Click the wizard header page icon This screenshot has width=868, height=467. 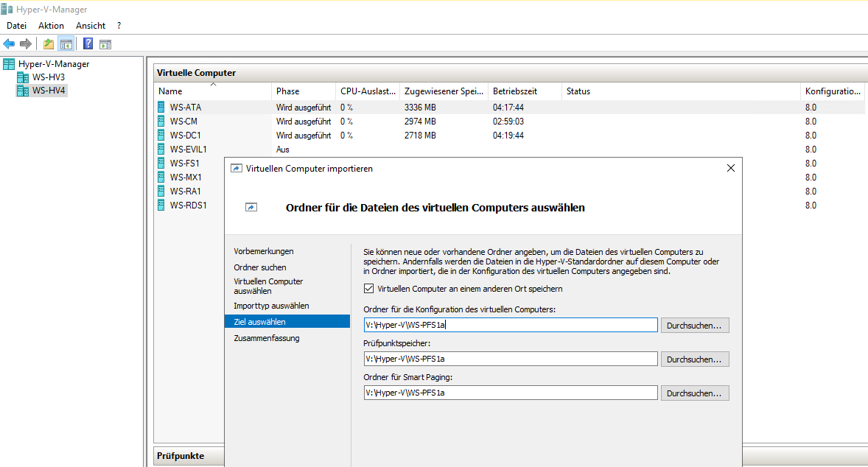coord(251,207)
